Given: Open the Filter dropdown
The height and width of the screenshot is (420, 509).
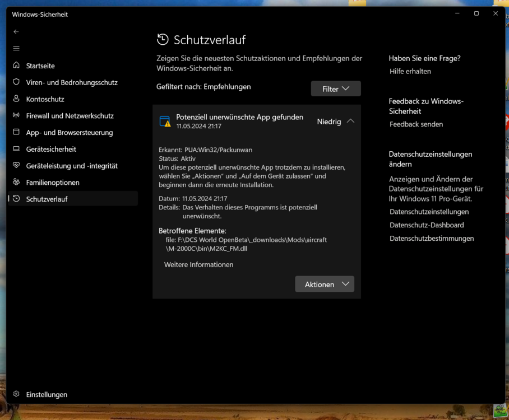Looking at the screenshot, I should pos(335,88).
